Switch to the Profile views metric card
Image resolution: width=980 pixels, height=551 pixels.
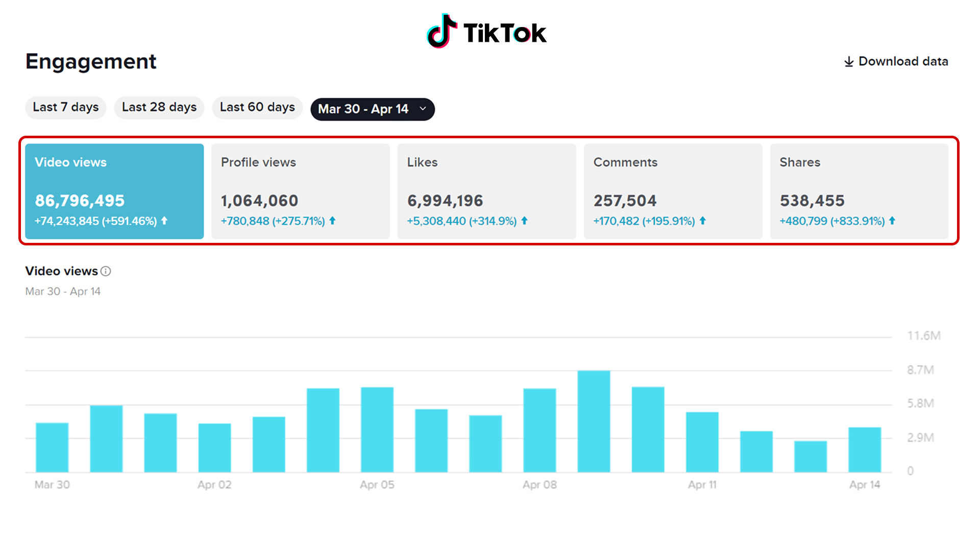[300, 191]
